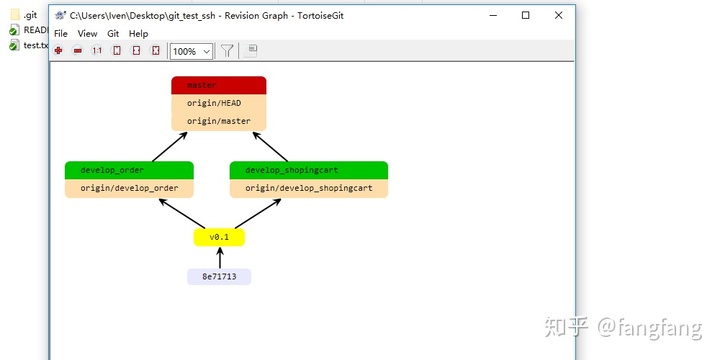Open the File menu
Screen dimensions: 720x360
[61, 34]
